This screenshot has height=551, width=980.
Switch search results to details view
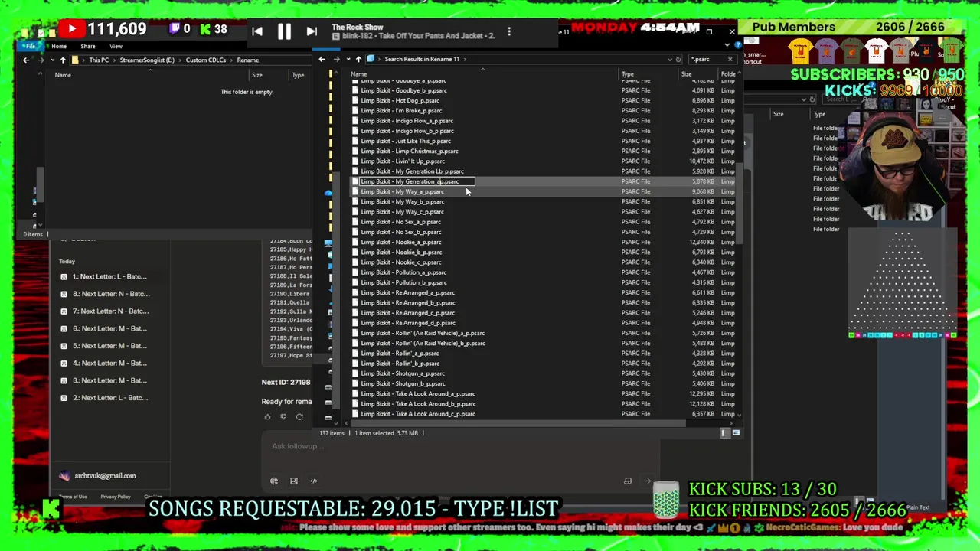point(724,433)
